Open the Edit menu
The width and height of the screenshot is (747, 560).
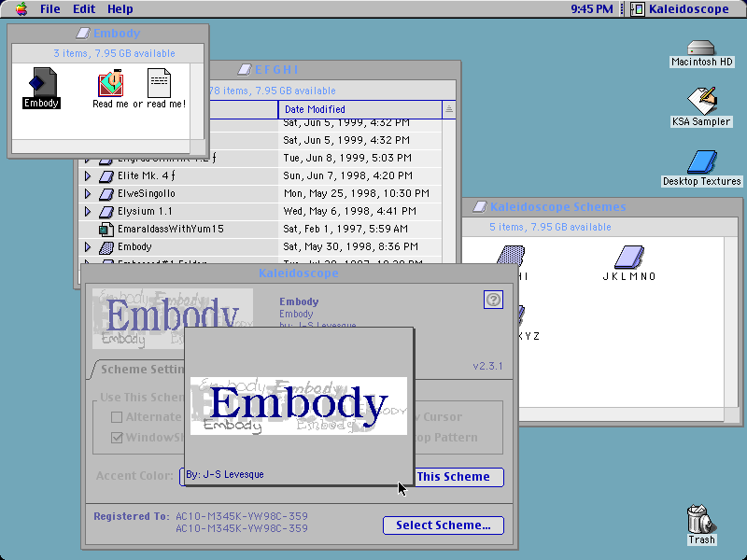tap(84, 9)
